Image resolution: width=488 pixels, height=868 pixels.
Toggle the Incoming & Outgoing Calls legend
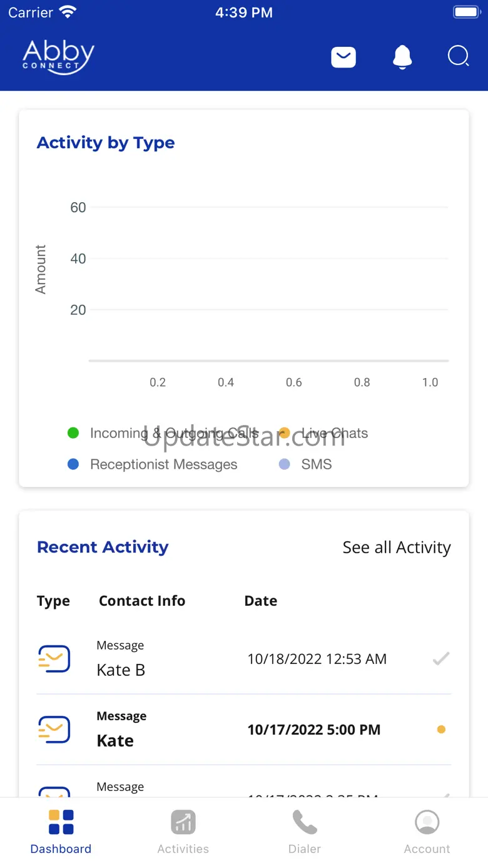(x=164, y=433)
